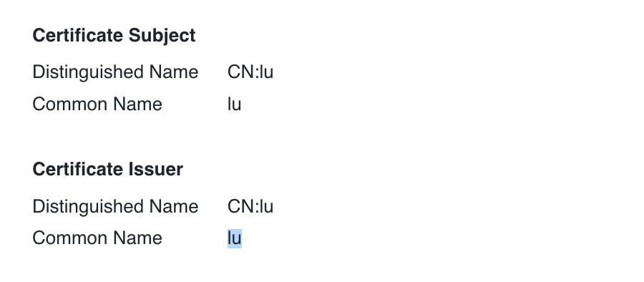The height and width of the screenshot is (282, 644).
Task: Click the highlighted lu issuer common name
Action: [x=235, y=238]
